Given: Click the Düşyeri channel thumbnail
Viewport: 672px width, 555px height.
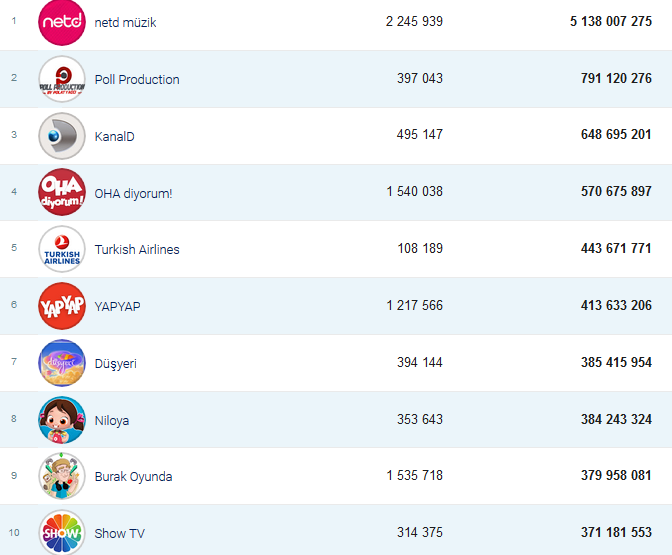Looking at the screenshot, I should [62, 363].
